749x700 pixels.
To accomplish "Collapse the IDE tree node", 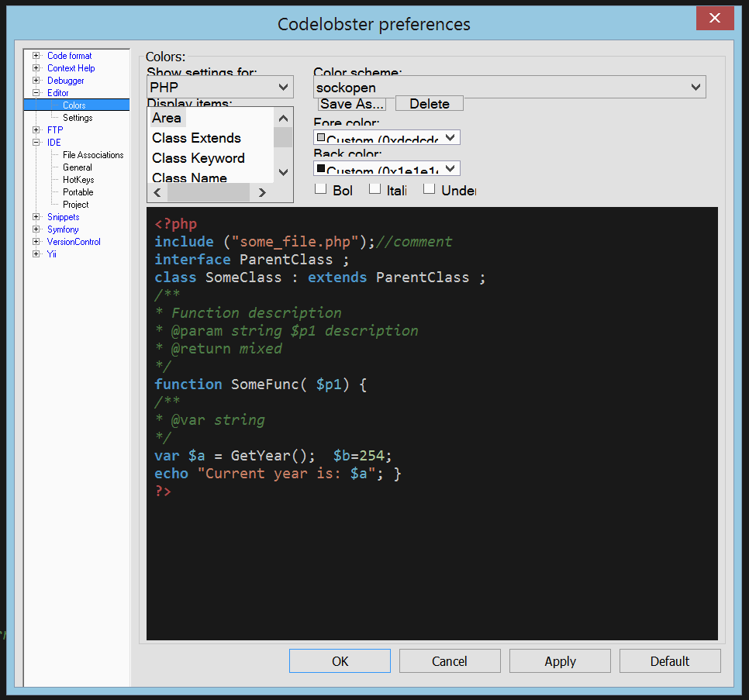I will click(36, 143).
